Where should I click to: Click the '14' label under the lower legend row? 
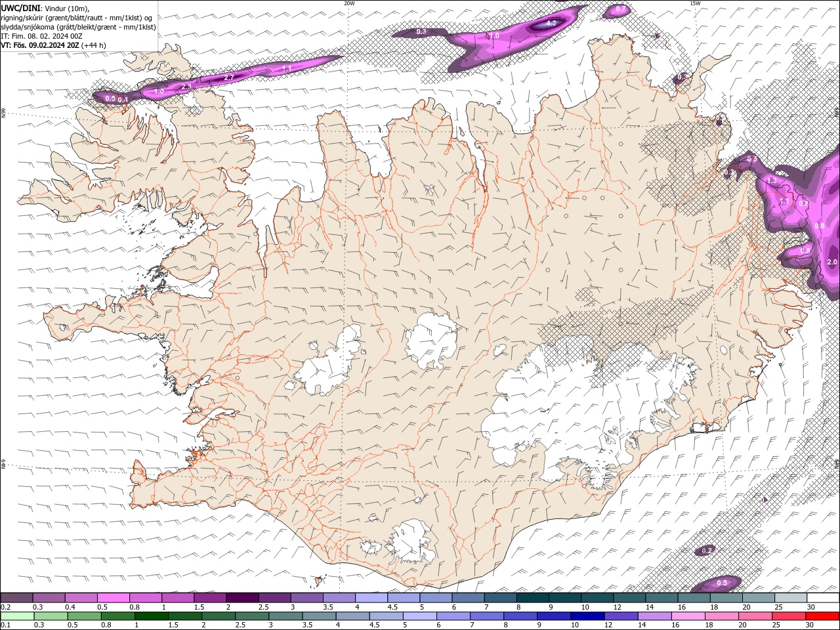click(x=641, y=625)
